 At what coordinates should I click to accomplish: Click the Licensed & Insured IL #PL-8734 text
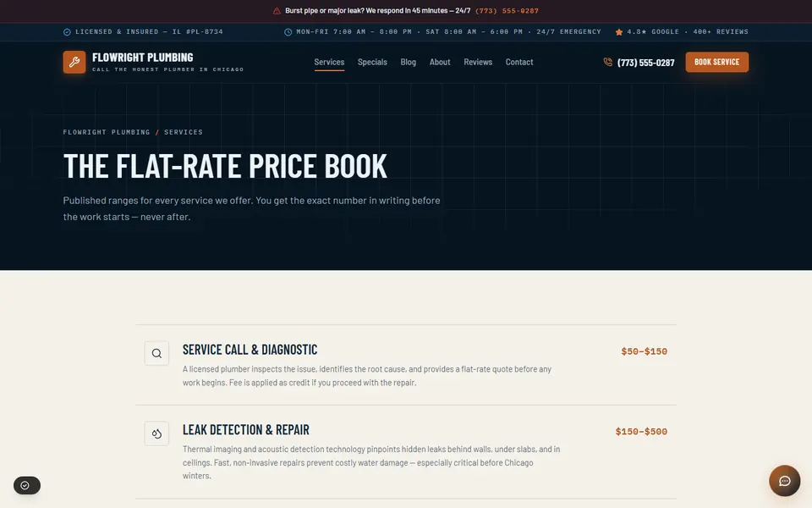(149, 32)
